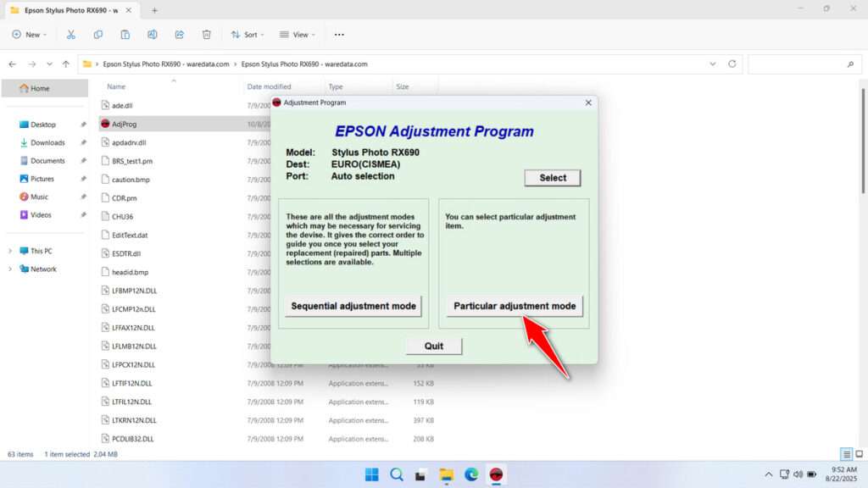Open the See more ellipsis menu
Screen dimensions: 868x488
[x=339, y=34]
